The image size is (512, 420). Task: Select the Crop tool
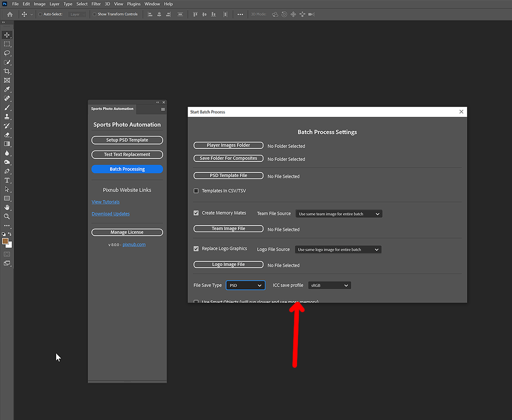click(x=6, y=71)
